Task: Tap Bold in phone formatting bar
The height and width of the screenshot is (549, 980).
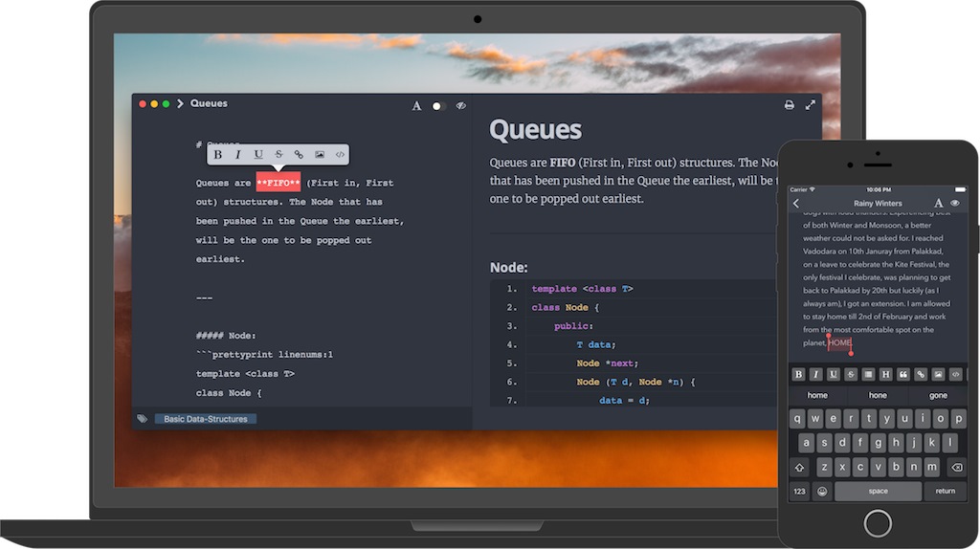Action: (x=798, y=374)
